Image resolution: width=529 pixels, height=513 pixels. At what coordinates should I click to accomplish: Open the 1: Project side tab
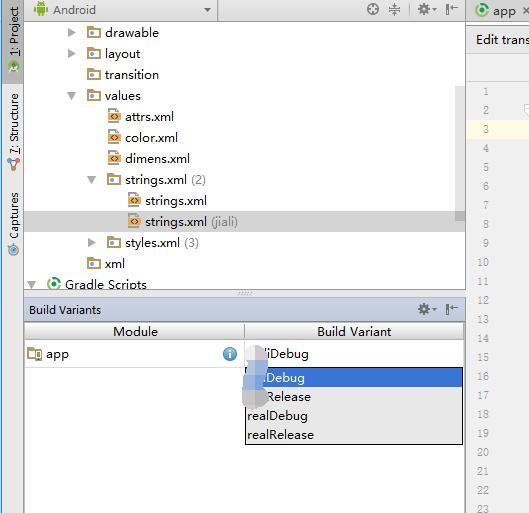click(13, 39)
